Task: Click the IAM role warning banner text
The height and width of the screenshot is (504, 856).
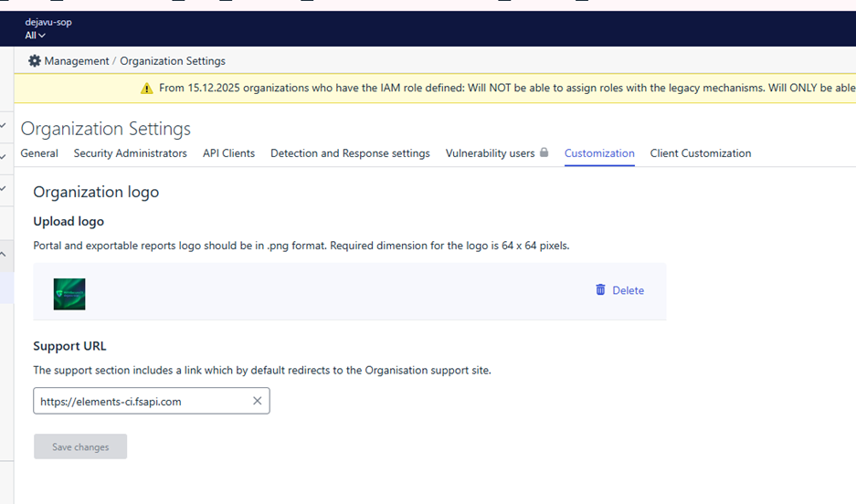Action: point(507,88)
